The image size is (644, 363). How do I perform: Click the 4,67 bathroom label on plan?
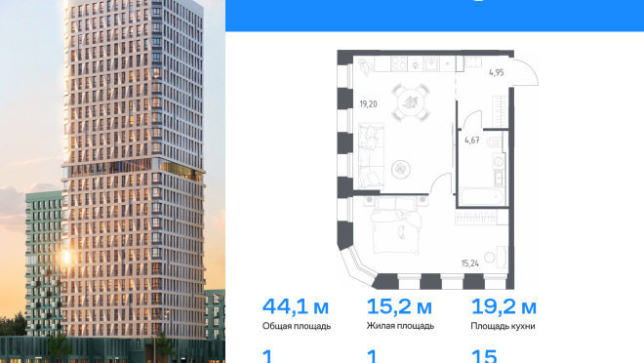pyautogui.click(x=472, y=140)
